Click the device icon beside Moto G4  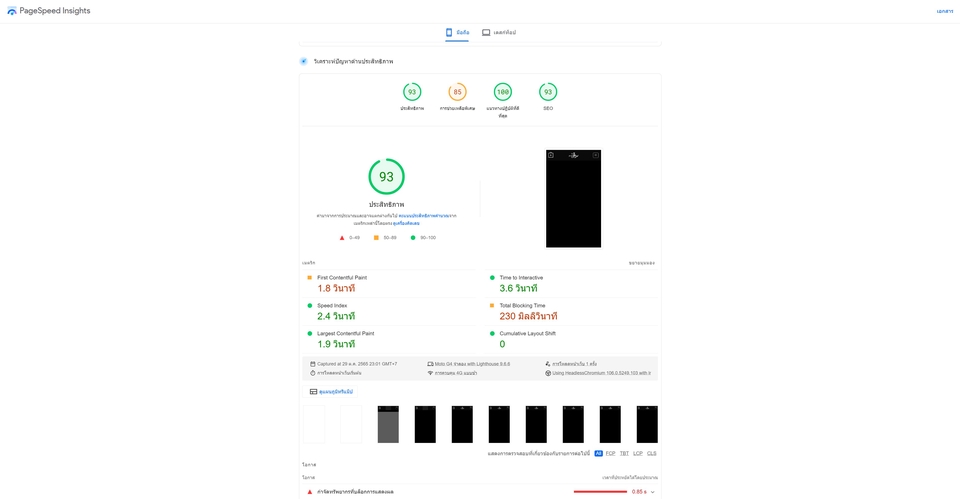[x=430, y=364]
